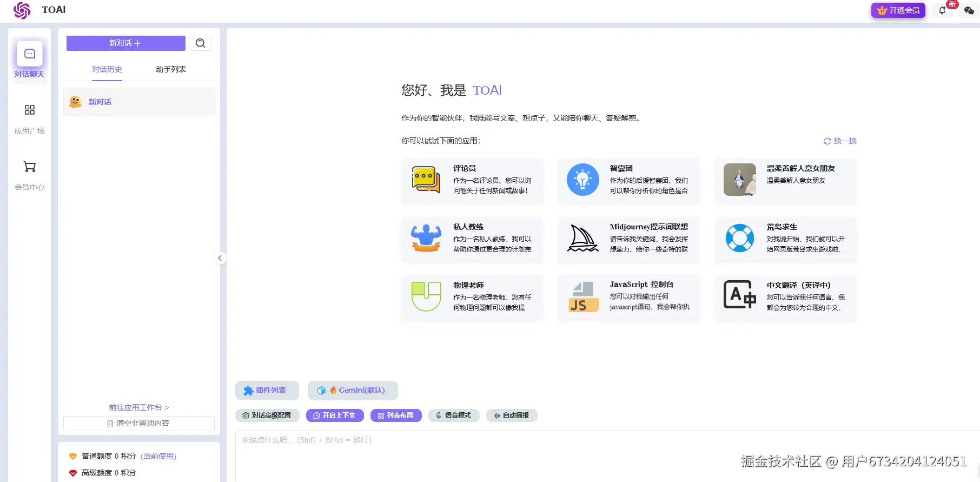Click the gear icon in 对话高级配置
The image size is (980, 482).
[x=246, y=415]
